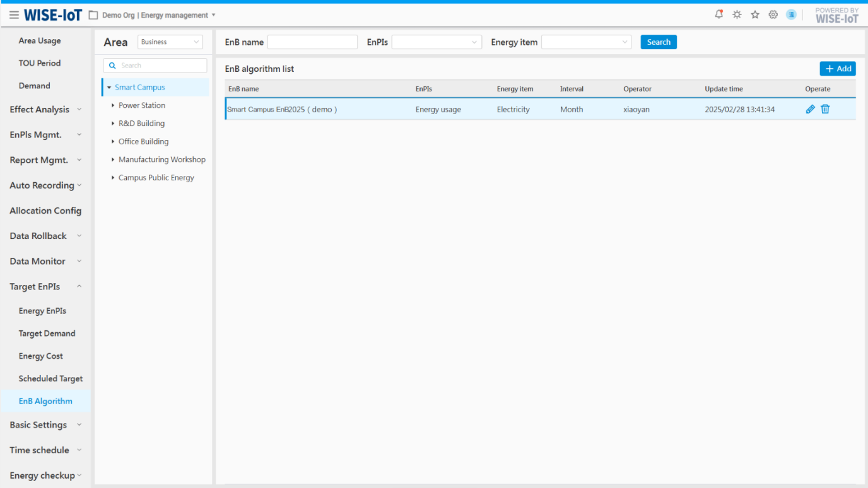Screen dimensions: 868x488
Task: Open the notifications bell icon
Action: point(719,15)
